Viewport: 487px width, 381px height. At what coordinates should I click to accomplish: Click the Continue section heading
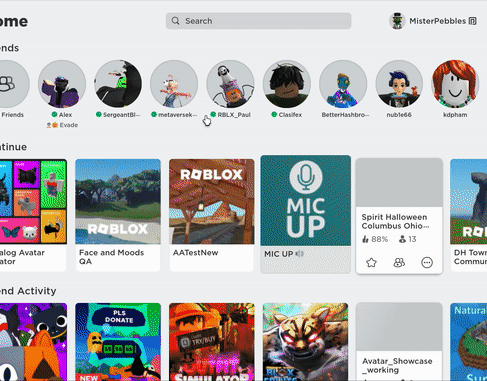pyautogui.click(x=13, y=147)
